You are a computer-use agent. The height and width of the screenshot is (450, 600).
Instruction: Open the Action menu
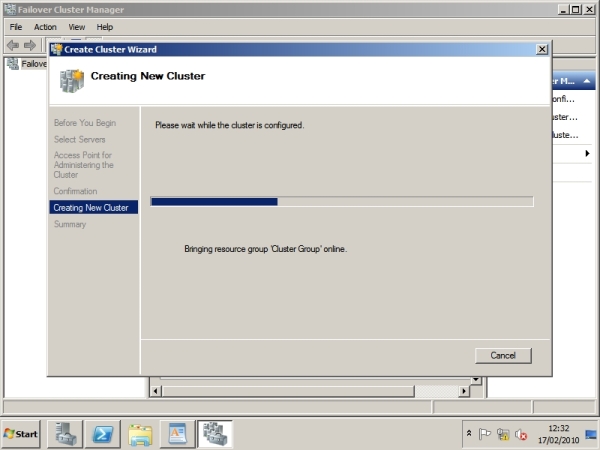tap(45, 27)
